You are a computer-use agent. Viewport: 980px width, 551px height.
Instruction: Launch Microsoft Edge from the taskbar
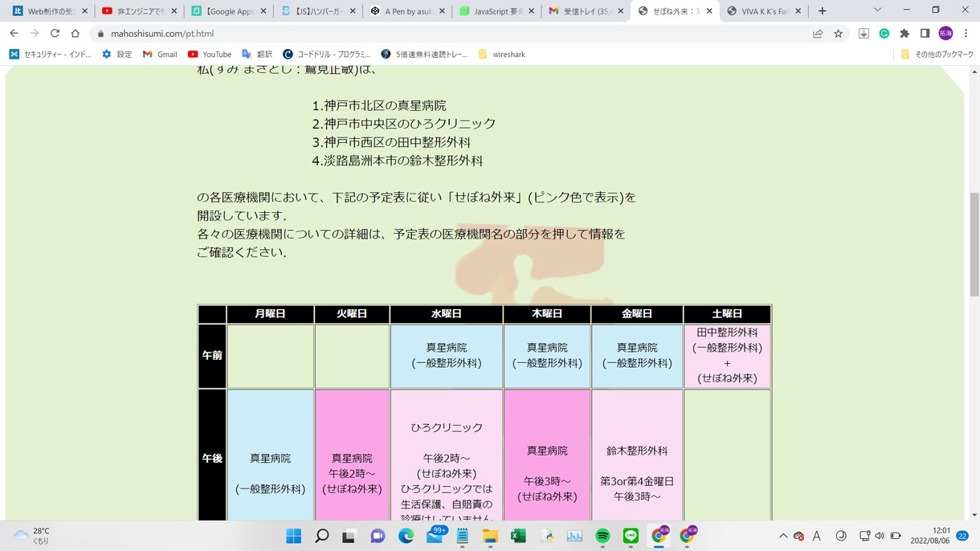pyautogui.click(x=406, y=536)
